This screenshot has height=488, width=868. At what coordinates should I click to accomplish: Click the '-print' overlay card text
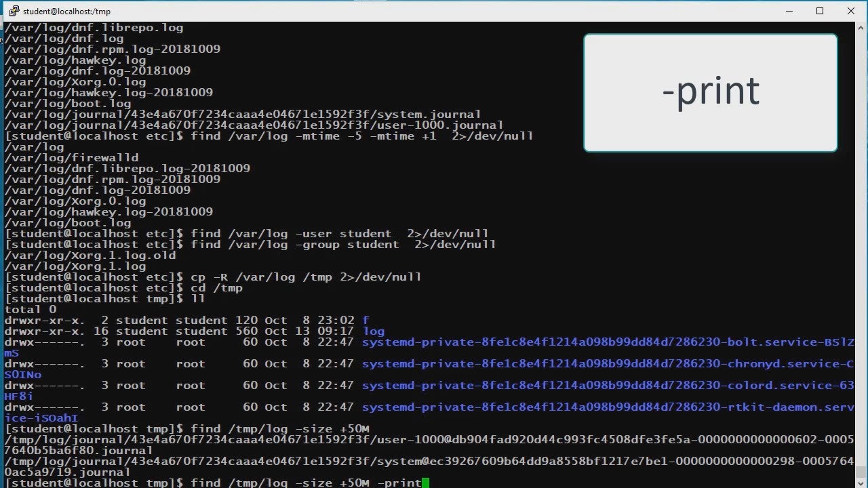711,91
